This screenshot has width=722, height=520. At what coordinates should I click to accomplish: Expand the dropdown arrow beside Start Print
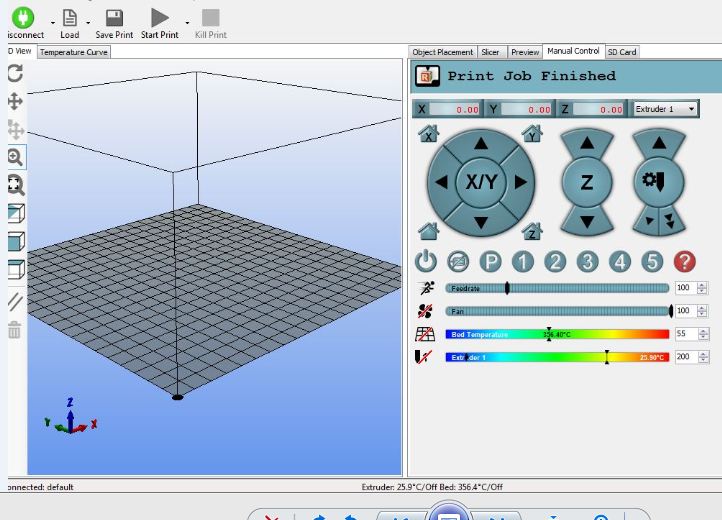click(187, 22)
